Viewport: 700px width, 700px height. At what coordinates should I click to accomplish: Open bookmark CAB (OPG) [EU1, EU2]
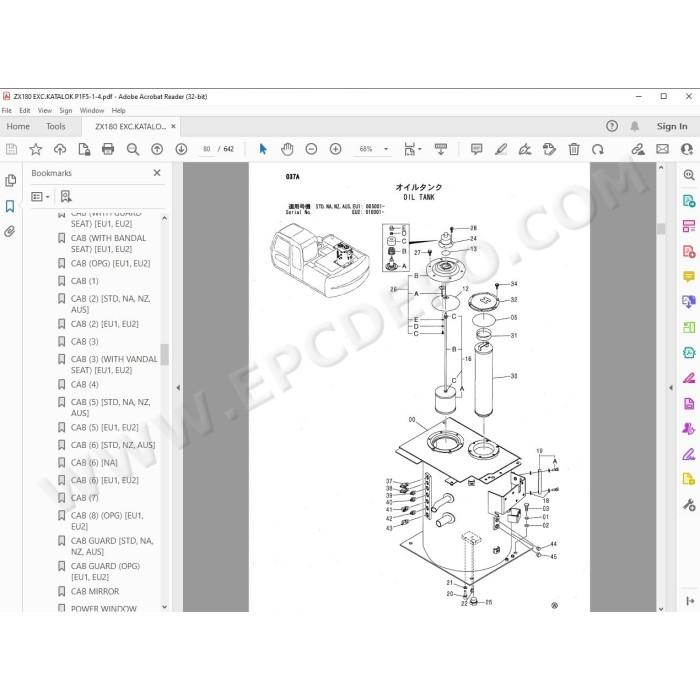pos(110,263)
